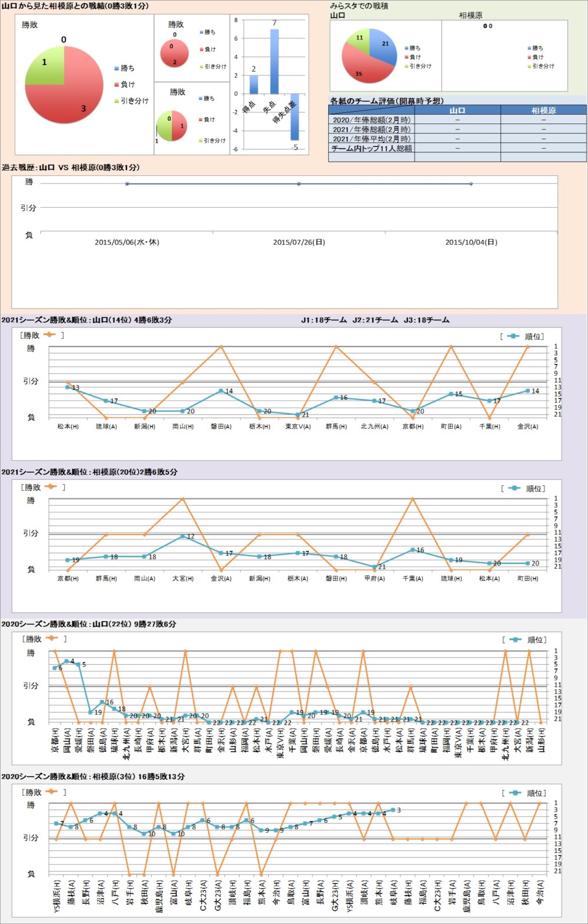Viewport: 588px width, 924px height.
Task: Select the rank 12 point at 大宮(H) in the 2021 相模原 chart
Action: [x=183, y=536]
